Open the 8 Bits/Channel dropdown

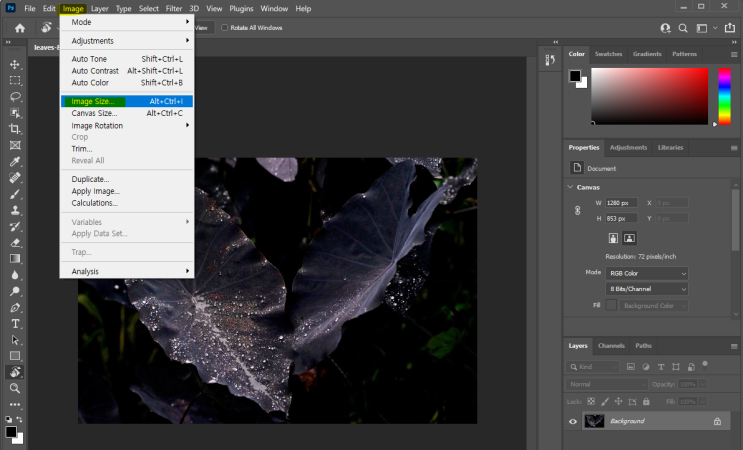pos(647,289)
